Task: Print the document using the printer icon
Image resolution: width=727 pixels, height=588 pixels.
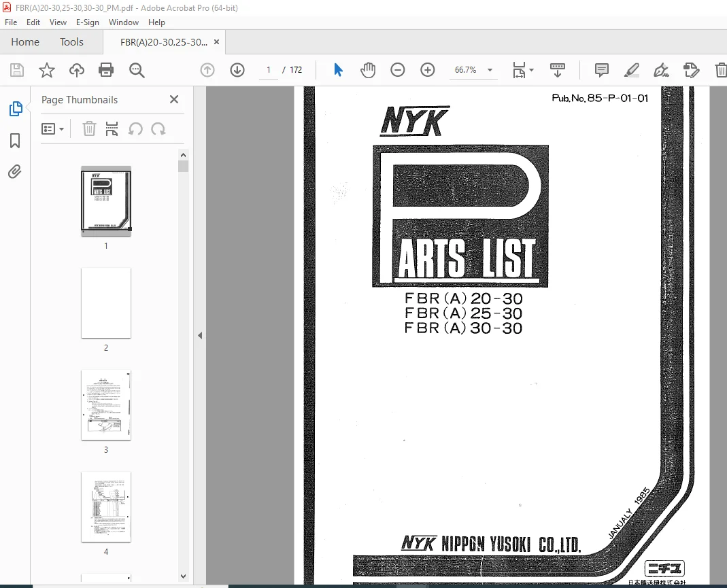Action: click(106, 70)
